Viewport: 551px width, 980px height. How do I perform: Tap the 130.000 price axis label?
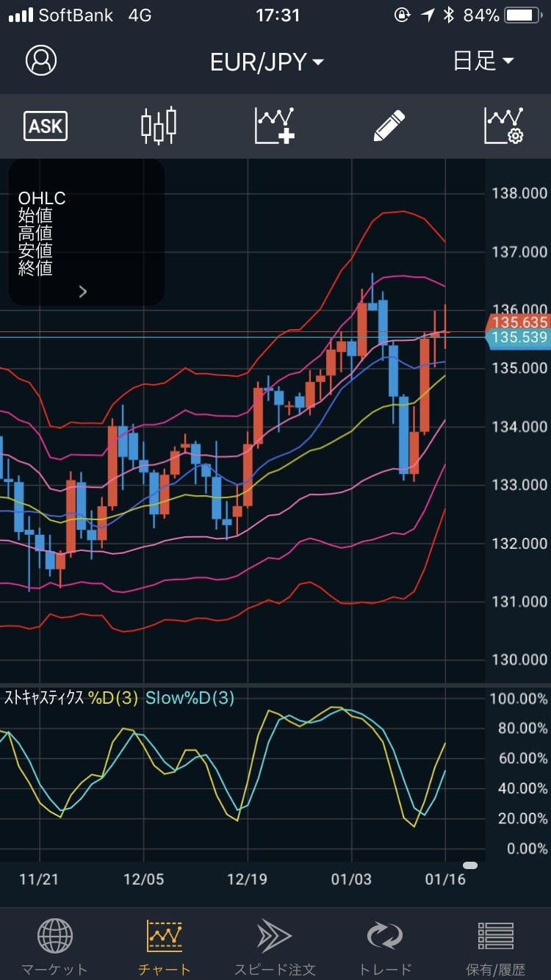point(519,660)
